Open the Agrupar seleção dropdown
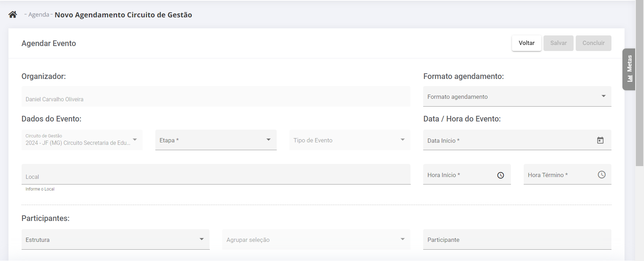 pos(316,239)
